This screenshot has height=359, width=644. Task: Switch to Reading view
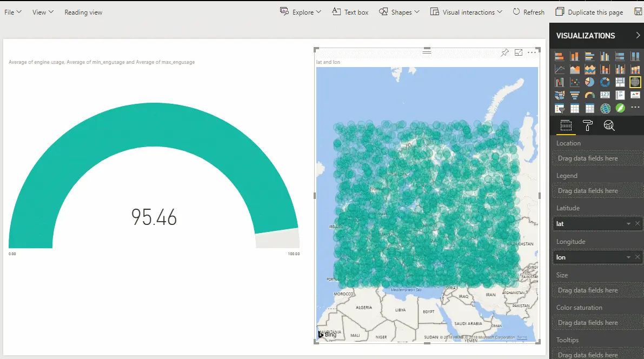[83, 12]
